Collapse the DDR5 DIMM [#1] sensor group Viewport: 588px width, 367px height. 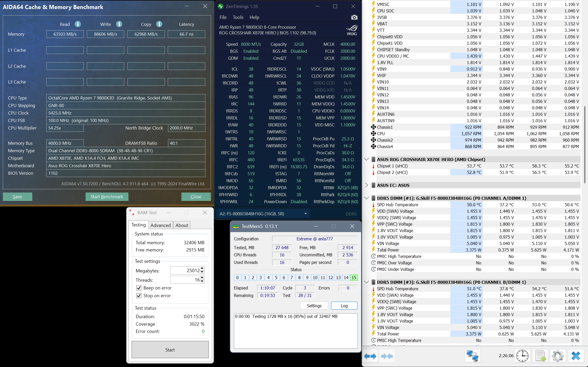366,198
